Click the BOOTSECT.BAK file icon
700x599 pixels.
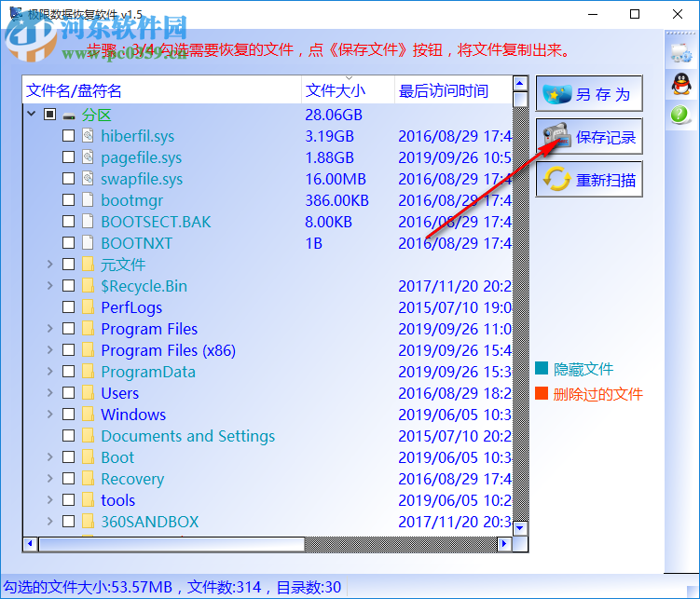(88, 221)
